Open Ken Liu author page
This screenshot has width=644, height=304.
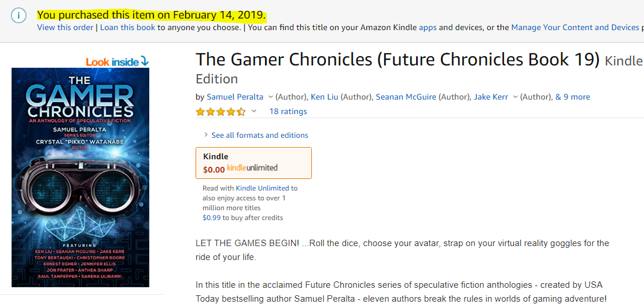(325, 97)
